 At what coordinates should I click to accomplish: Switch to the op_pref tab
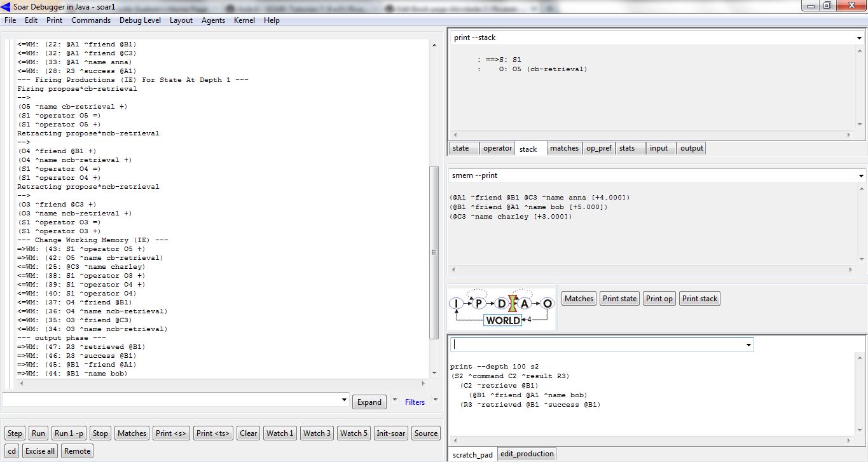pos(598,148)
